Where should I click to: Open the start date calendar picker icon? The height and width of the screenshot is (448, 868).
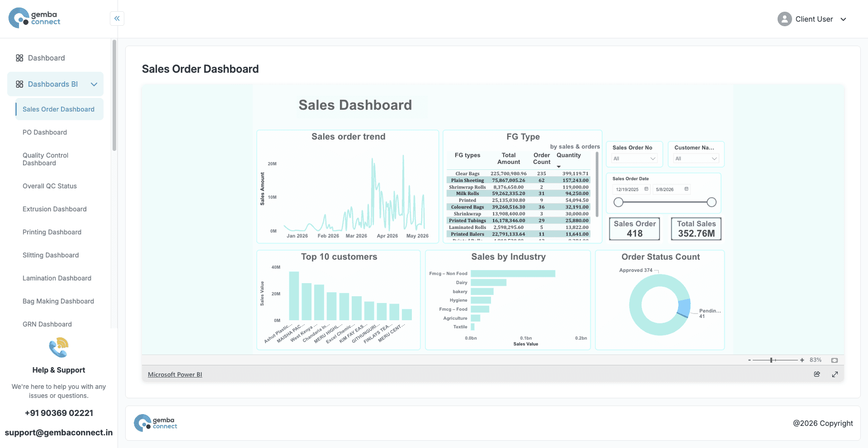646,189
